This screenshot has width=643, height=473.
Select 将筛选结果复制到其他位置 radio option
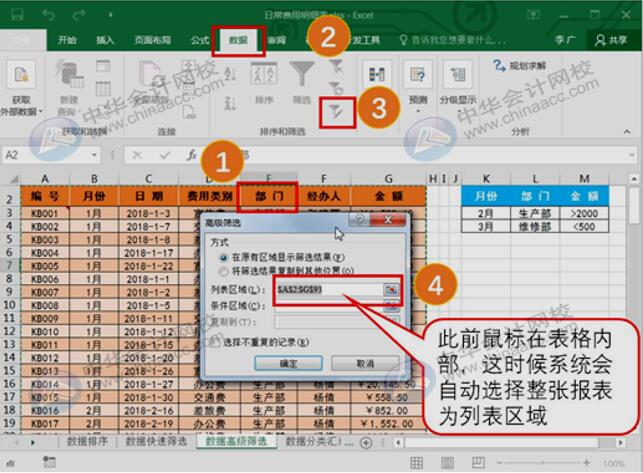[x=223, y=271]
